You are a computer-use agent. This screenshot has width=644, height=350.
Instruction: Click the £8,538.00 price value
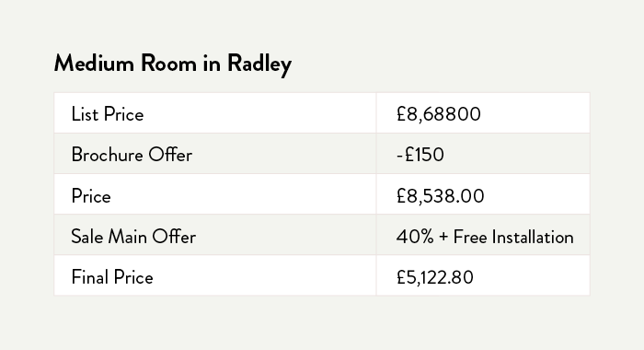[x=441, y=196]
